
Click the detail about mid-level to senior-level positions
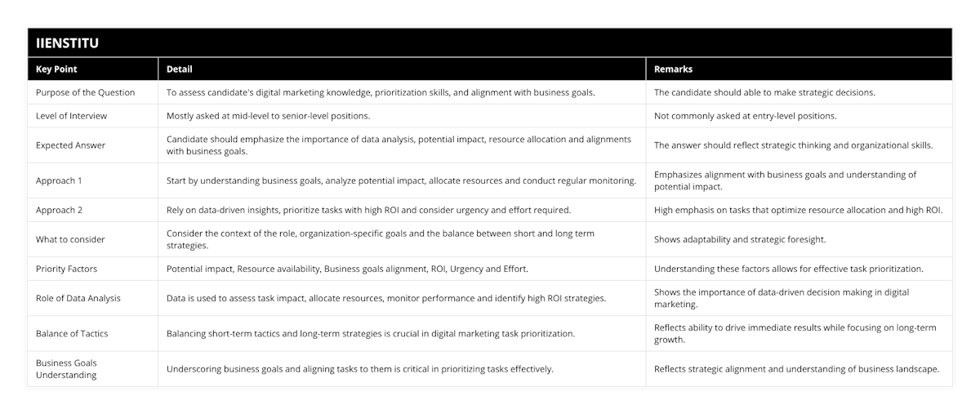click(x=269, y=116)
